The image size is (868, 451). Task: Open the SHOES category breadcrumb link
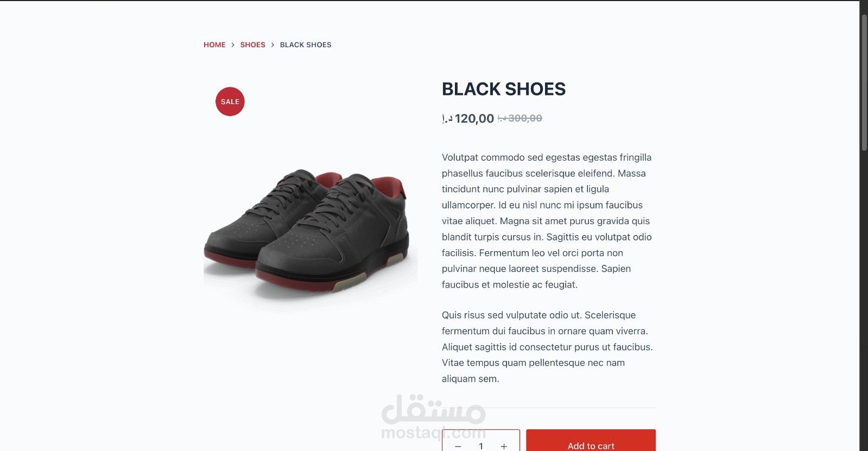(252, 45)
